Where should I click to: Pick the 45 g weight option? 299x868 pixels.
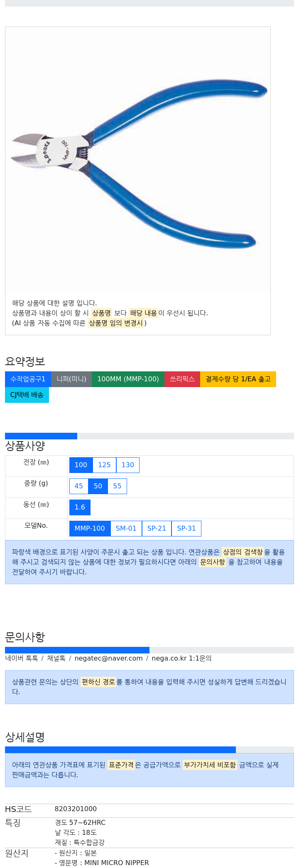coord(79,486)
